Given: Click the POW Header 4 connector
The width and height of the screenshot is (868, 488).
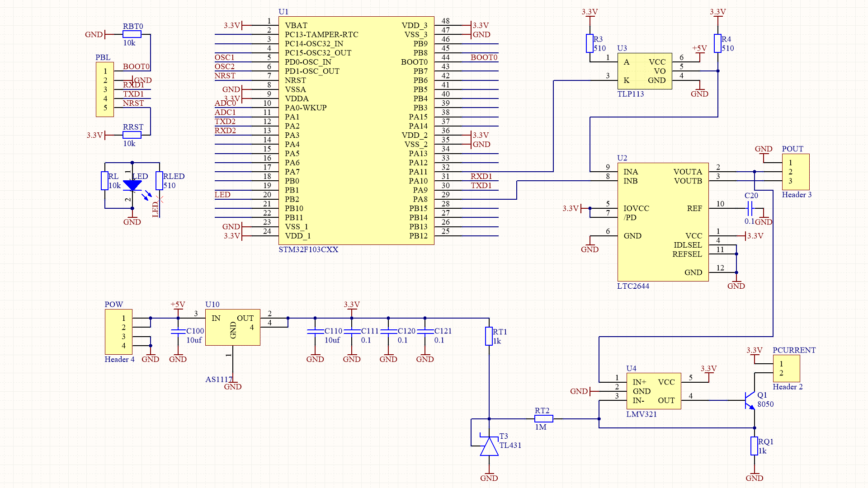Looking at the screenshot, I should [118, 332].
